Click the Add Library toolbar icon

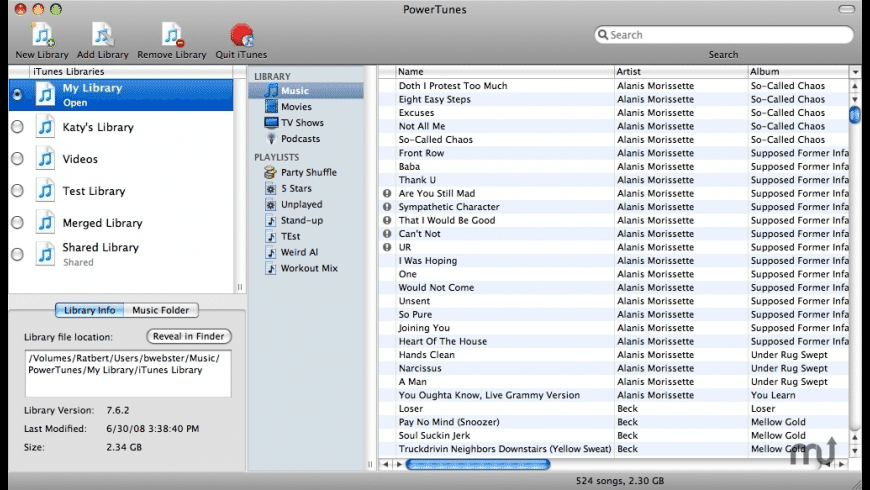click(x=103, y=35)
